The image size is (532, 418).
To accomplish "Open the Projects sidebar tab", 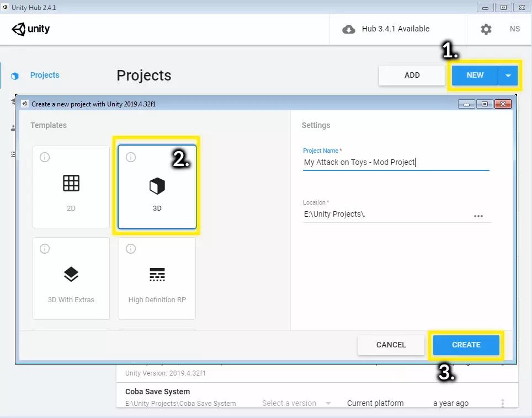I will click(45, 75).
